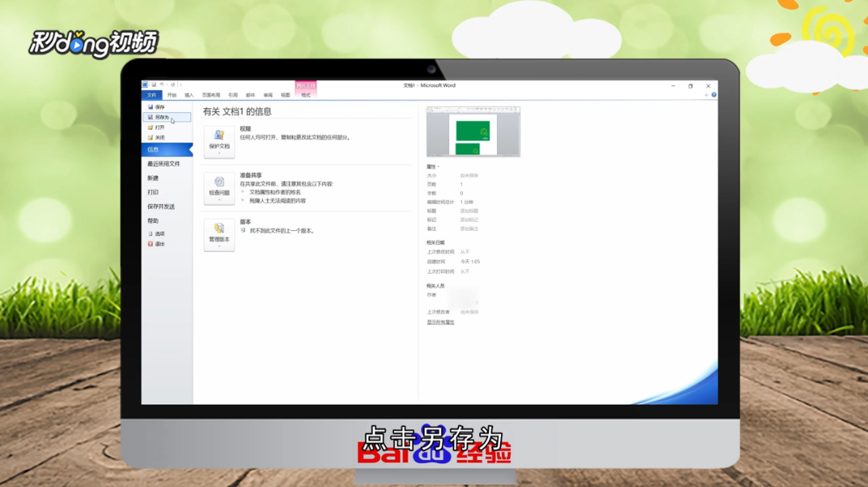Viewport: 868px width, 487px height.
Task: Click 文档属性和作者的姓名 bullet text
Action: pos(275,192)
